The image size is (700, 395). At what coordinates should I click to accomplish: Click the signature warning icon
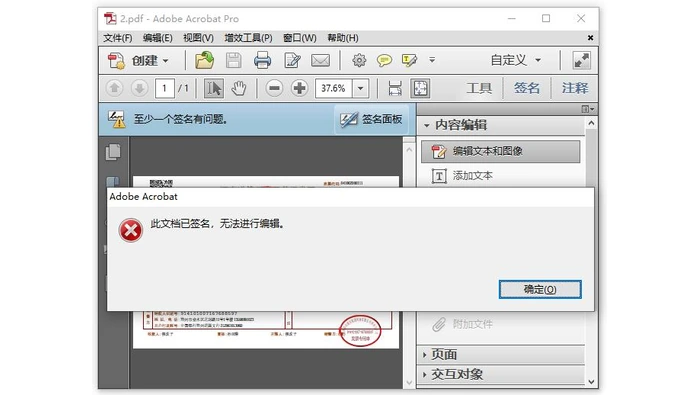tap(117, 120)
